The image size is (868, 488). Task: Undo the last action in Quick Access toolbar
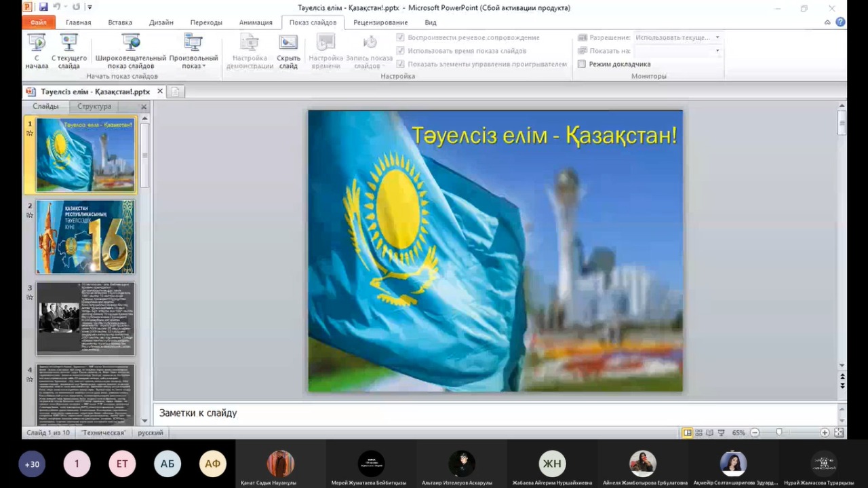click(57, 7)
